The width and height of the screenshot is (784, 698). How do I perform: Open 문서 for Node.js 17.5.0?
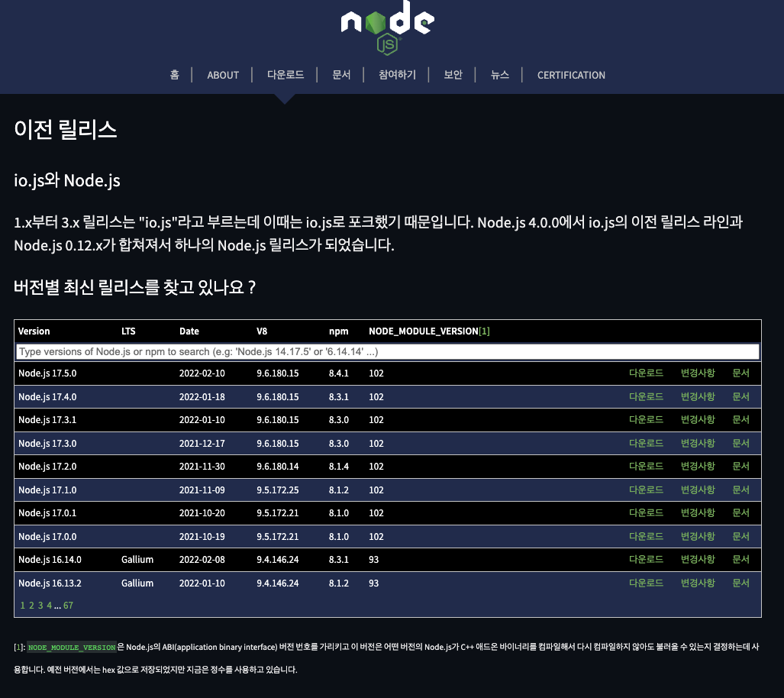coord(741,373)
